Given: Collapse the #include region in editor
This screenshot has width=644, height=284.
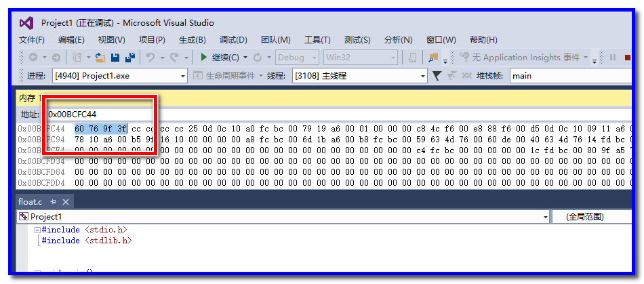Looking at the screenshot, I should [x=37, y=230].
